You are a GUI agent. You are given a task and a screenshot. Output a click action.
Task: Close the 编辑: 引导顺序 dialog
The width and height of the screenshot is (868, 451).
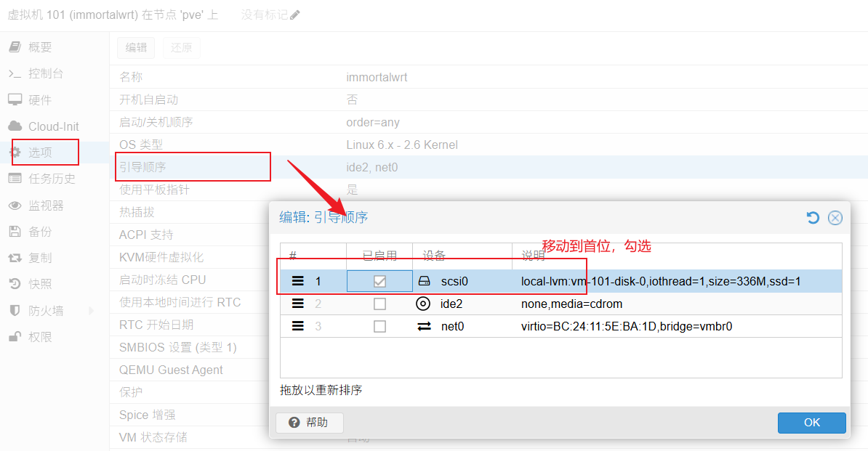[835, 218]
